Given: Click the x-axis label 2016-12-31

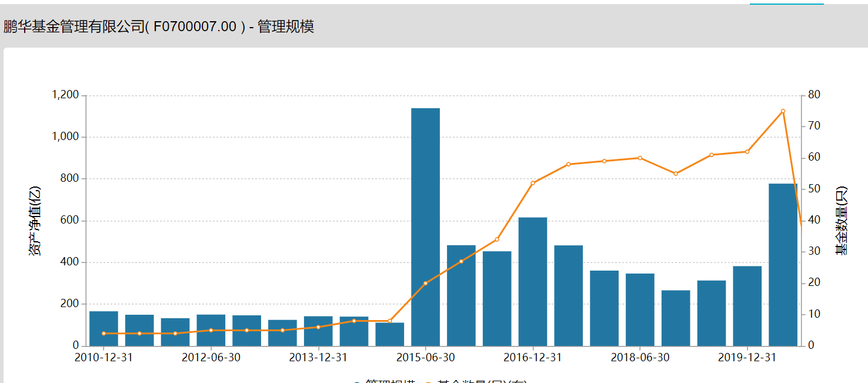Looking at the screenshot, I should [x=533, y=358].
